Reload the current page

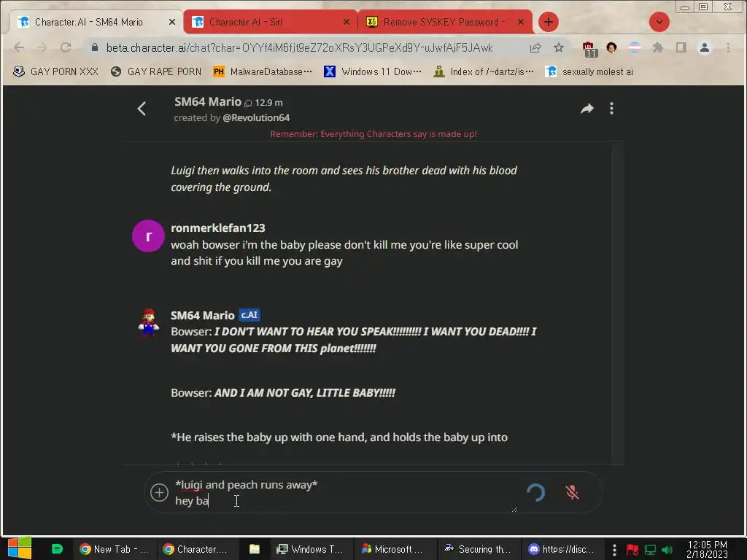click(66, 47)
